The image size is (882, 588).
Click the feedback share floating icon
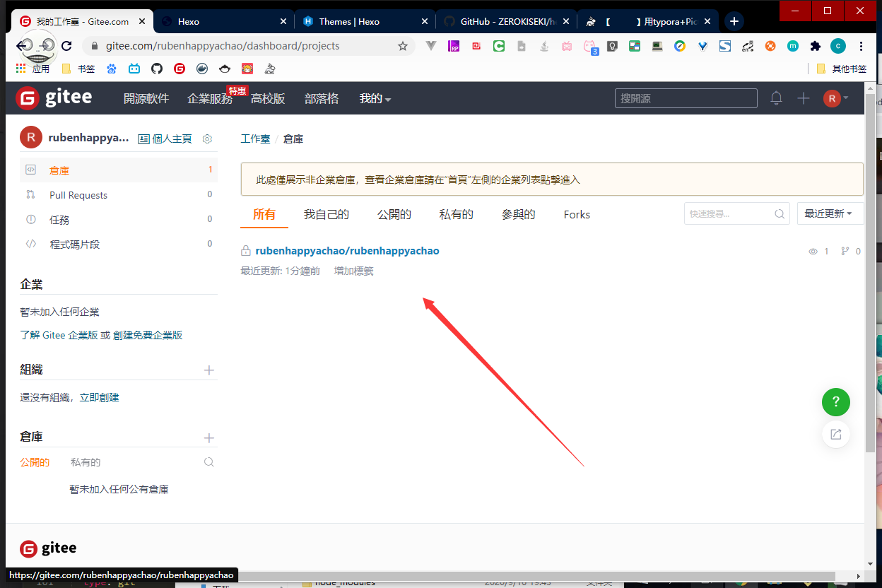point(835,434)
